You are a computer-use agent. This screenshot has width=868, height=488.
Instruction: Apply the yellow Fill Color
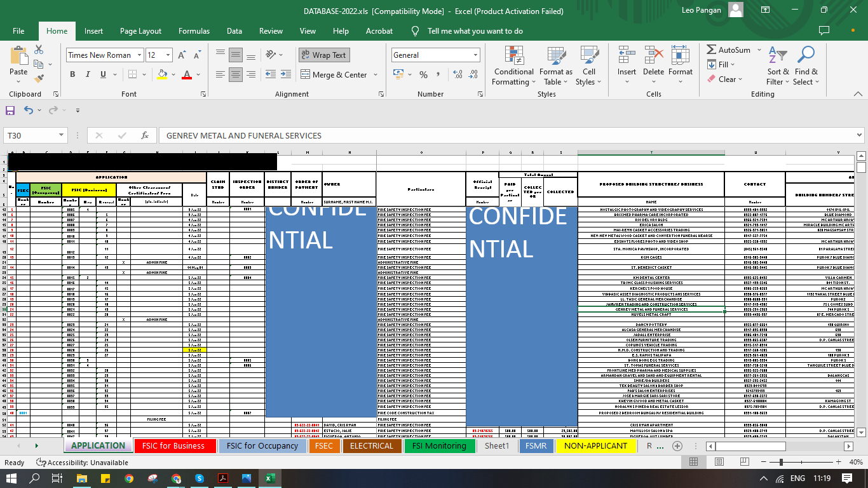click(x=163, y=74)
